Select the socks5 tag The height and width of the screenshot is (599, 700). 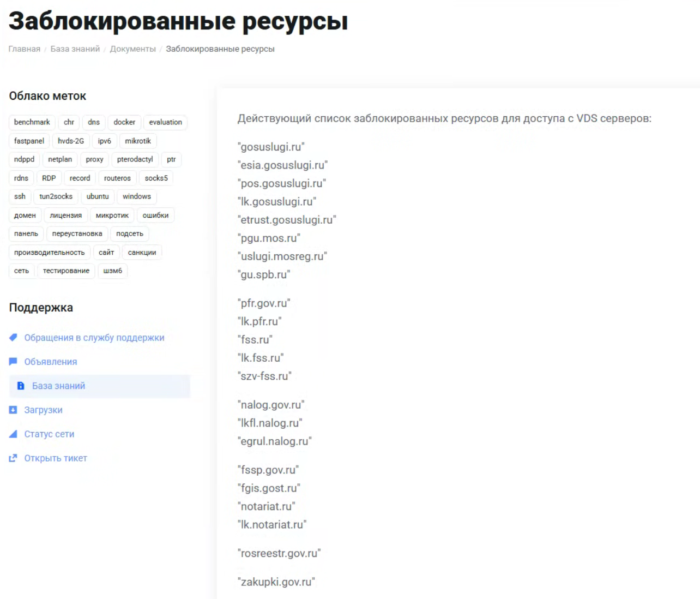(156, 178)
